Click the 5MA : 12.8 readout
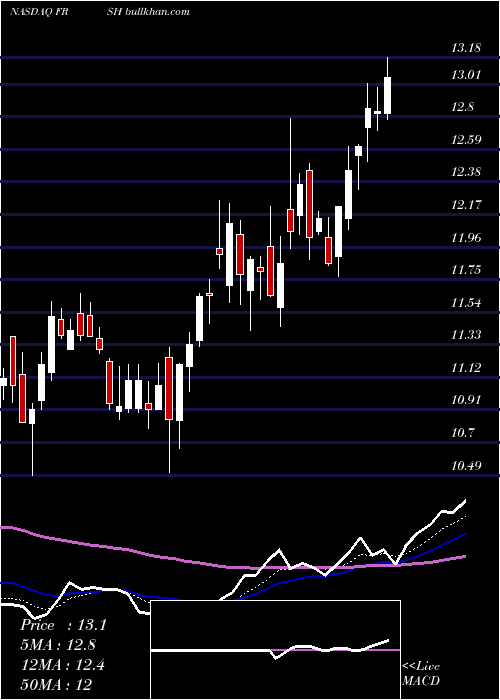Viewport: 500px width, 700px height. click(58, 645)
